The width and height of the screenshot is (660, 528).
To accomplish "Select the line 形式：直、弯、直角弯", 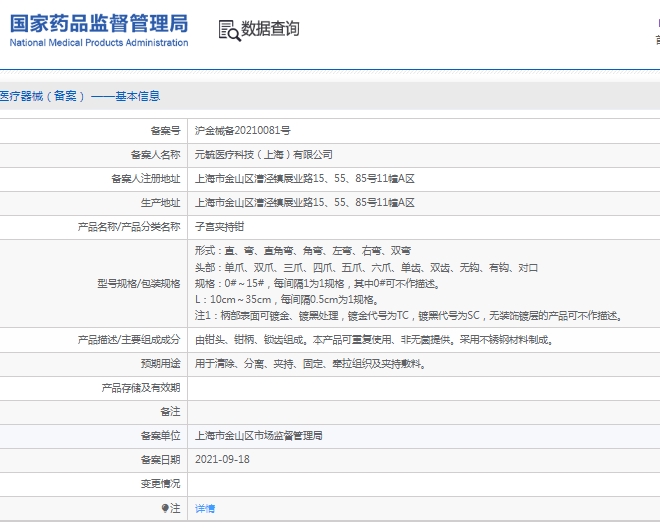I will [x=303, y=251].
